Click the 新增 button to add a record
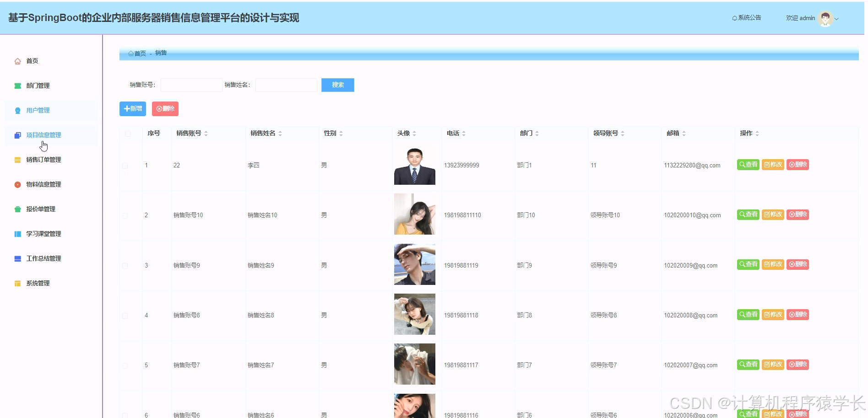Image resolution: width=868 pixels, height=418 pixels. point(132,108)
